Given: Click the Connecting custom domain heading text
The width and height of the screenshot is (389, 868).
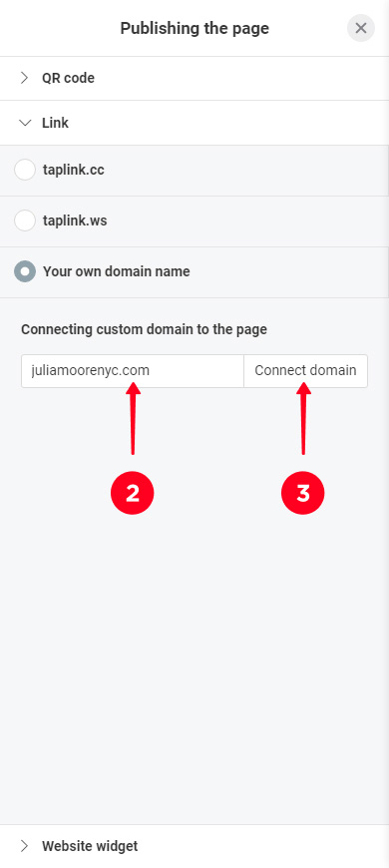Looking at the screenshot, I should (x=144, y=329).
